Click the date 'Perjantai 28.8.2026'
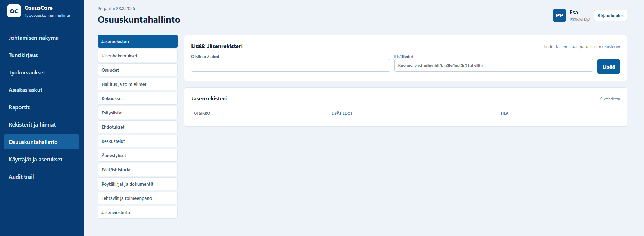This screenshot has width=644, height=236. (116, 8)
